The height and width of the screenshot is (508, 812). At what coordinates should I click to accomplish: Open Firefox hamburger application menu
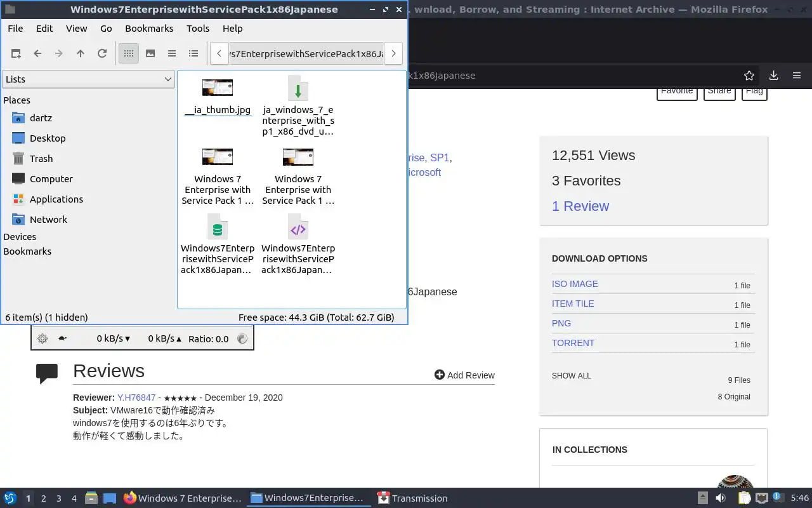click(x=797, y=76)
